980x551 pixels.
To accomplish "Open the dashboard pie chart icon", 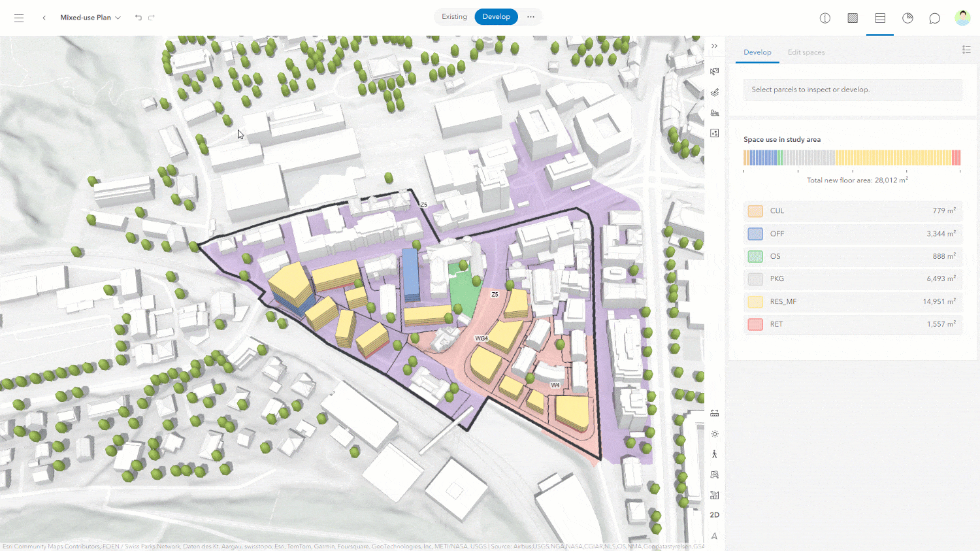I will pos(907,18).
